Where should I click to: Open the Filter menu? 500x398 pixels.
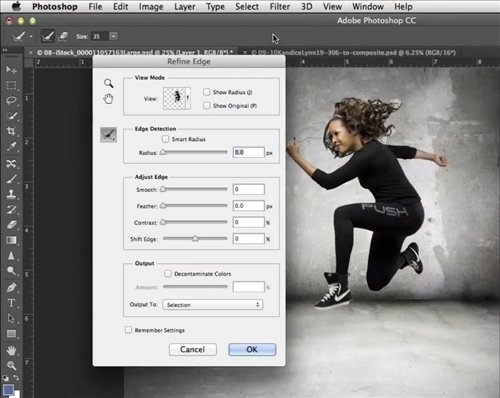[x=280, y=6]
